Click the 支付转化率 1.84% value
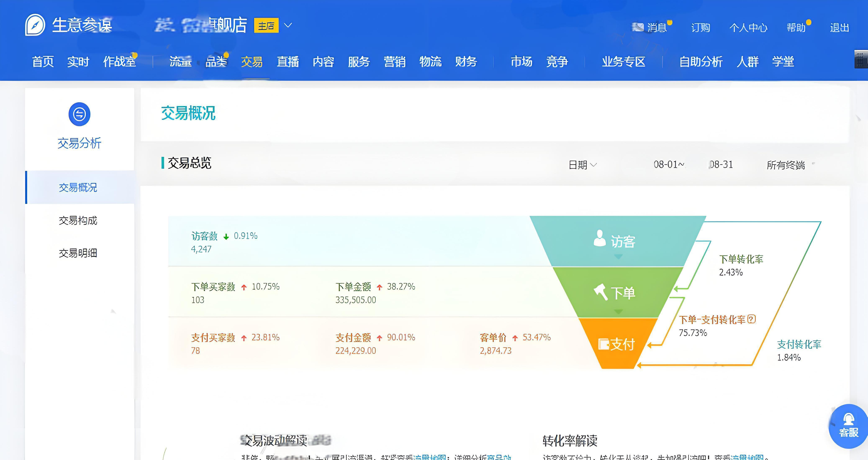 coord(789,357)
